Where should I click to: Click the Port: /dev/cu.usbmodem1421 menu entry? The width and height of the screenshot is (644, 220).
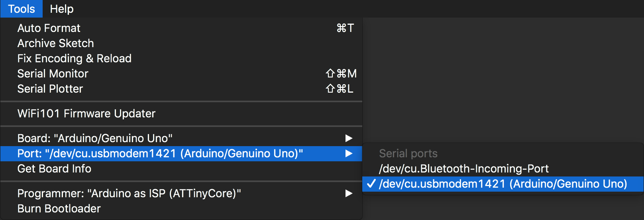(160, 153)
